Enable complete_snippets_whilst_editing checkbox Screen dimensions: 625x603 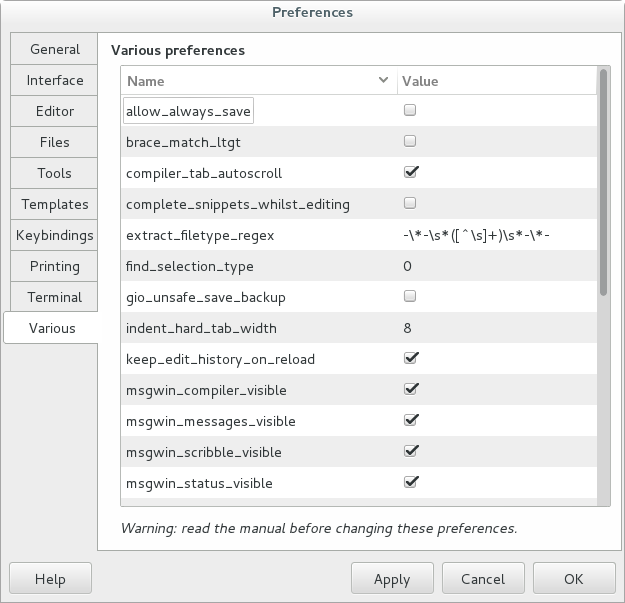tap(410, 204)
